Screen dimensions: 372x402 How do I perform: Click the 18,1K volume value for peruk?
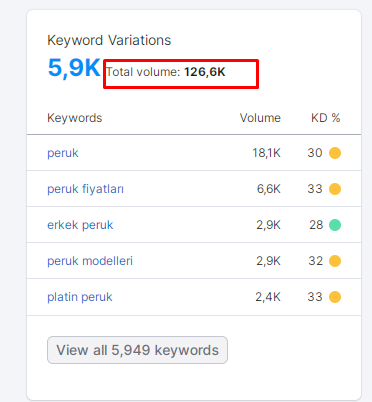[266, 153]
